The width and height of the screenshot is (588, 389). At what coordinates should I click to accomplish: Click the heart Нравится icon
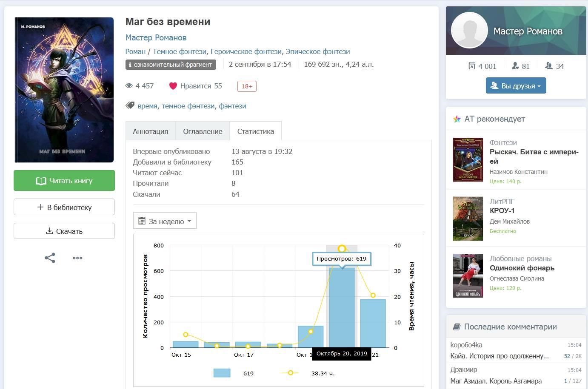coord(173,86)
